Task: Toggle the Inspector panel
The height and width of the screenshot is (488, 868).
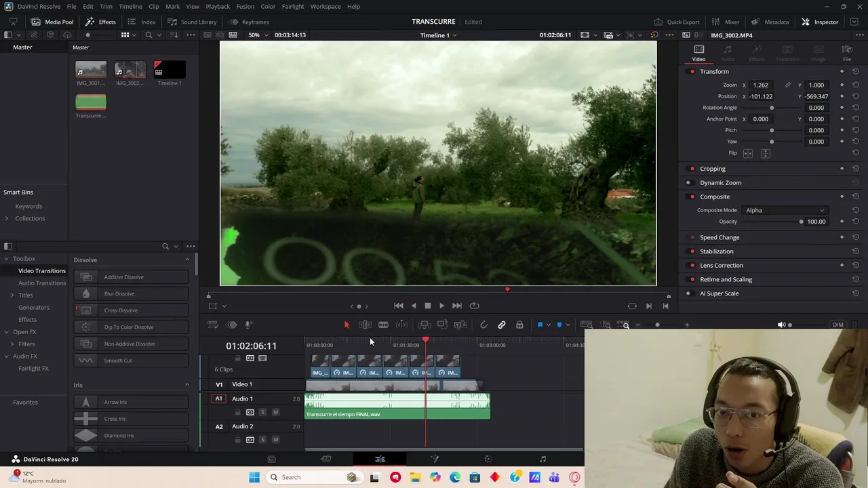Action: point(819,22)
